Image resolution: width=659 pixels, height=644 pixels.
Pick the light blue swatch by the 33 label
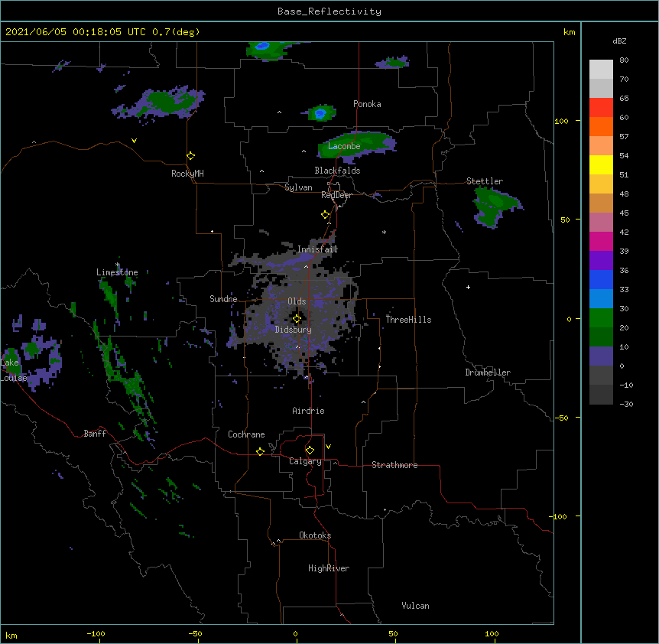(601, 299)
